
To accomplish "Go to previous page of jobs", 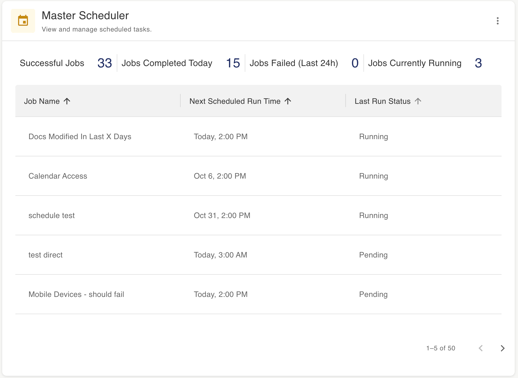I will pos(481,348).
